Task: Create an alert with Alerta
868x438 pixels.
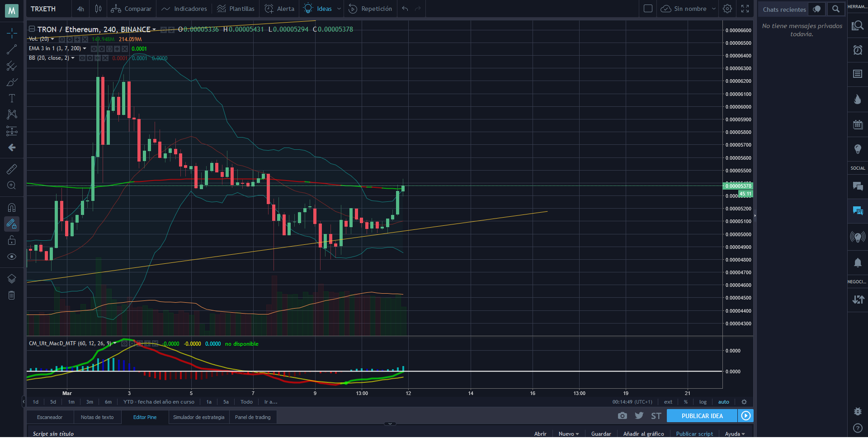Action: (279, 9)
